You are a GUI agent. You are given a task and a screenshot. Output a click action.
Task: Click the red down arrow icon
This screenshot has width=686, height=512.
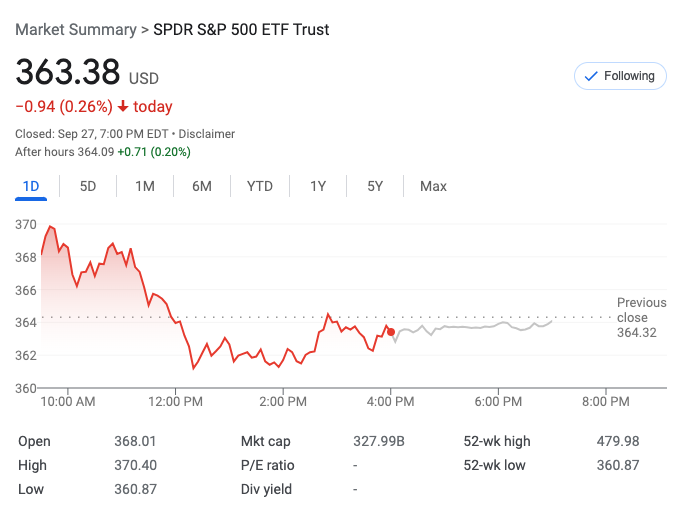(122, 107)
